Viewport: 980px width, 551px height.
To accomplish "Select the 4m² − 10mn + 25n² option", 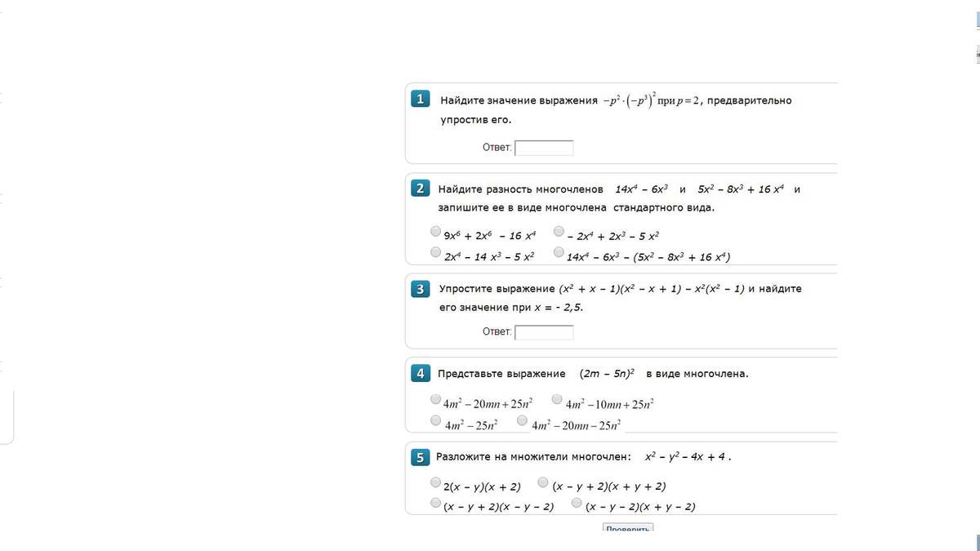I will (557, 400).
